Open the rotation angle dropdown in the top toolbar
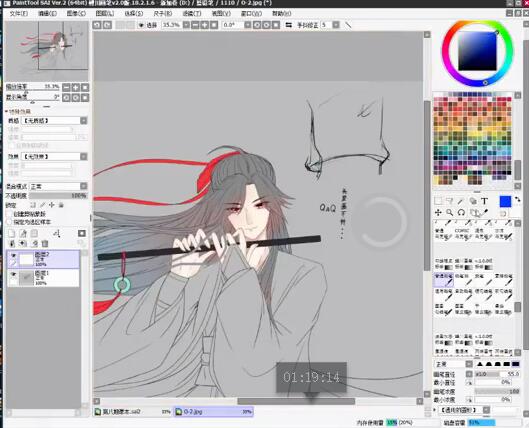Viewport: 529px width, 428px height. point(248,25)
